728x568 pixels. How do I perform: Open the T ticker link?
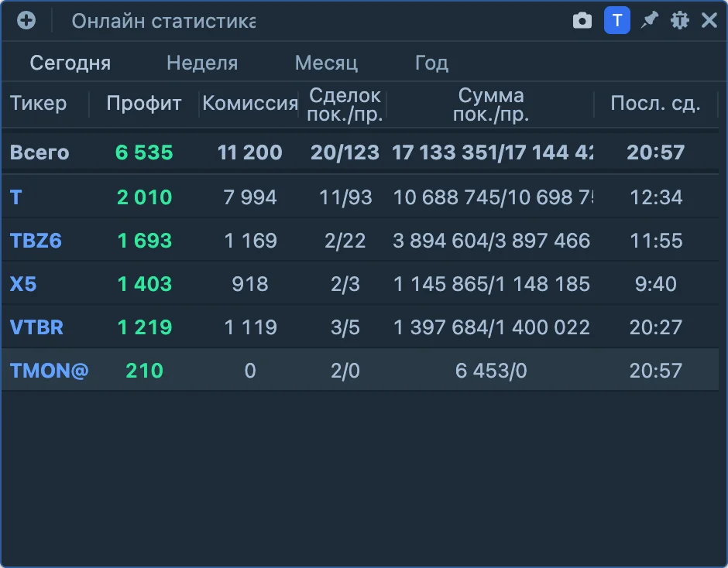point(16,197)
